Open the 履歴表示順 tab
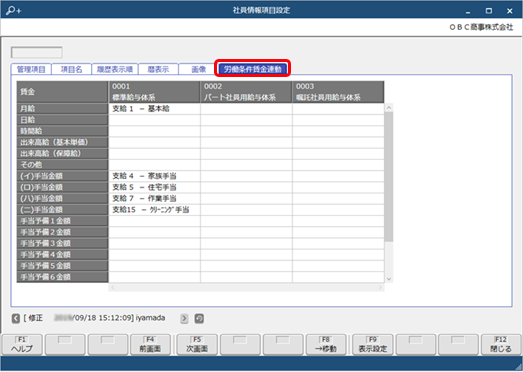This screenshot has width=523, height=372. (115, 69)
